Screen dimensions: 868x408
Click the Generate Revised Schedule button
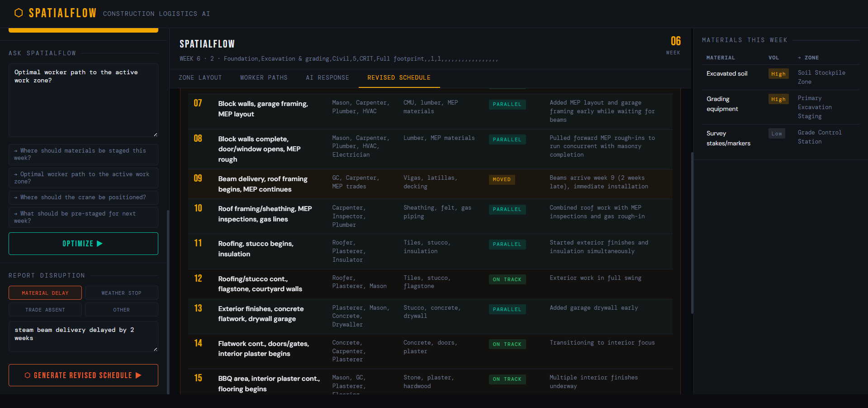tap(83, 375)
